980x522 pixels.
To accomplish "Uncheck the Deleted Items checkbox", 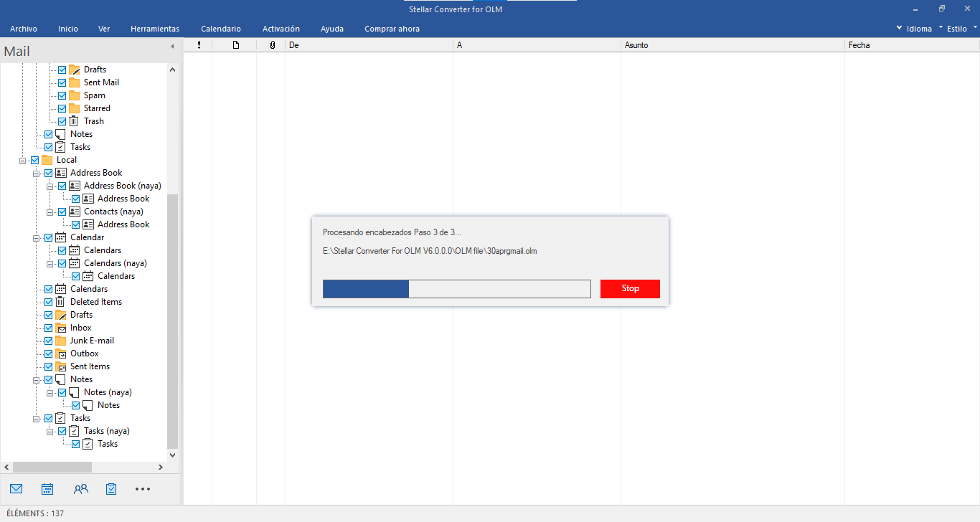I will tap(49, 302).
